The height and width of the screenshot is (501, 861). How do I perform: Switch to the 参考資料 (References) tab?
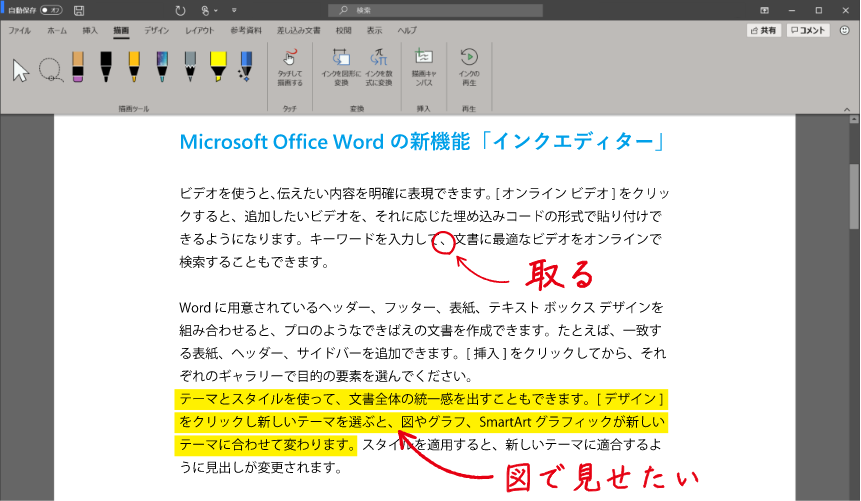[x=246, y=31]
